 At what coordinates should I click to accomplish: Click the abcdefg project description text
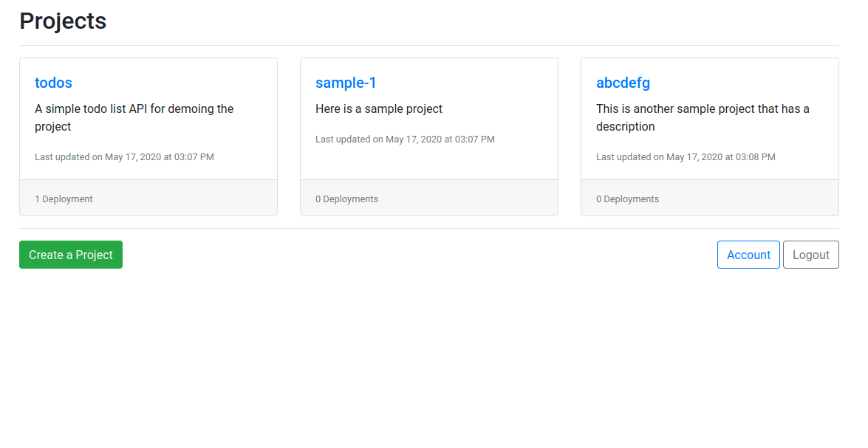pos(703,117)
